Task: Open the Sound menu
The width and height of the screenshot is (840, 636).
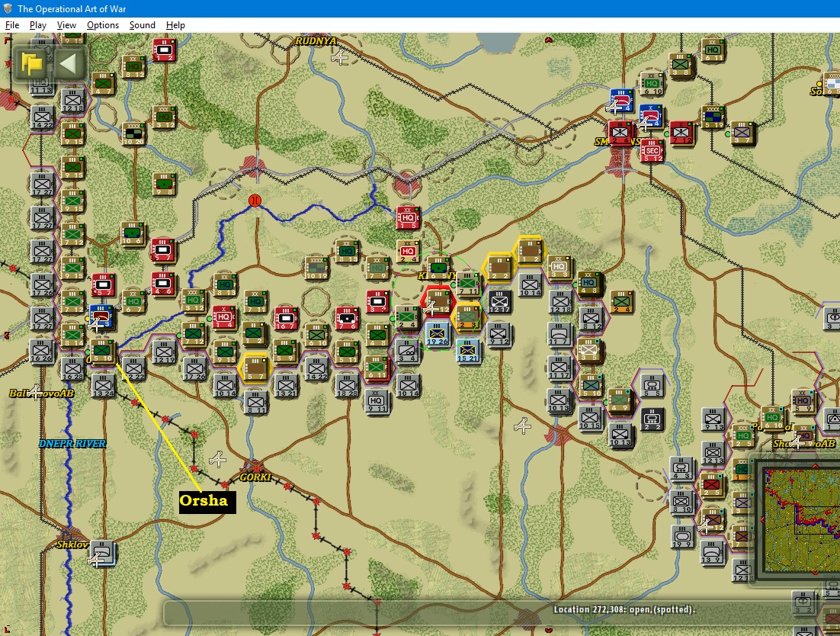Action: (142, 25)
